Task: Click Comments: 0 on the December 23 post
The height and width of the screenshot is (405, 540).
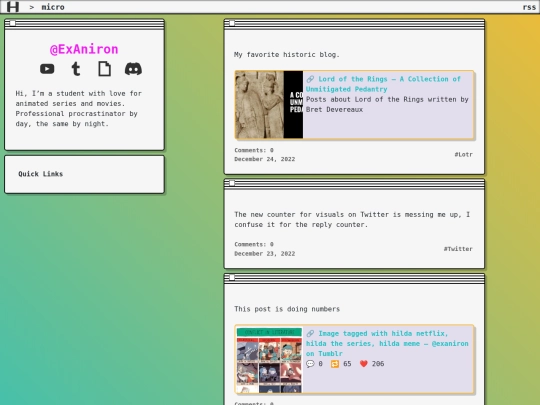Action: point(254,244)
